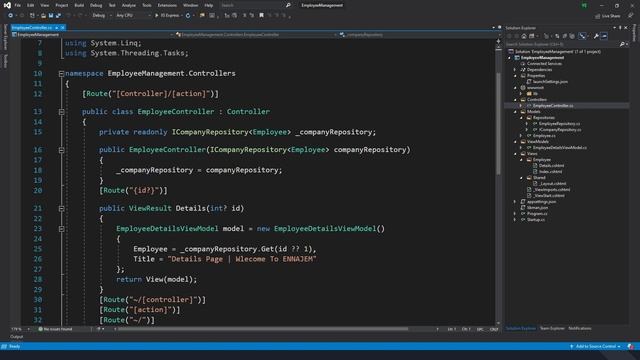640x360 pixels.
Task: Click the Home icon in Solution Explorer
Action: (524, 36)
